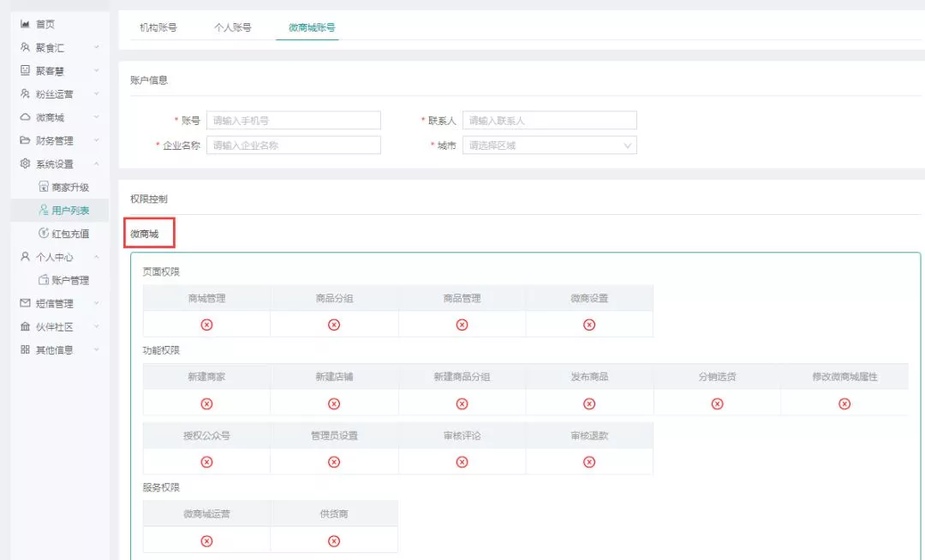The width and height of the screenshot is (925, 560).
Task: Toggle the 审核退款 function permission
Action: (589, 462)
